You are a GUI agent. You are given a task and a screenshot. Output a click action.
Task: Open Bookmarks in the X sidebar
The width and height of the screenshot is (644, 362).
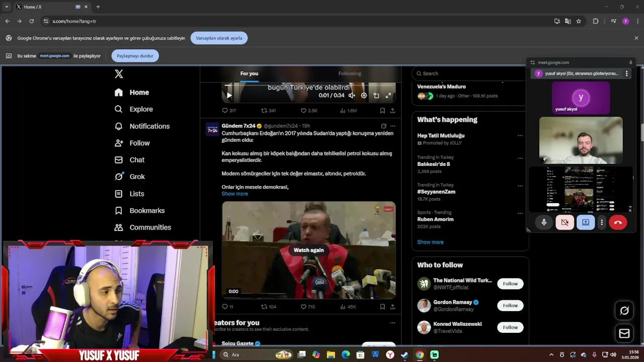coord(139,211)
